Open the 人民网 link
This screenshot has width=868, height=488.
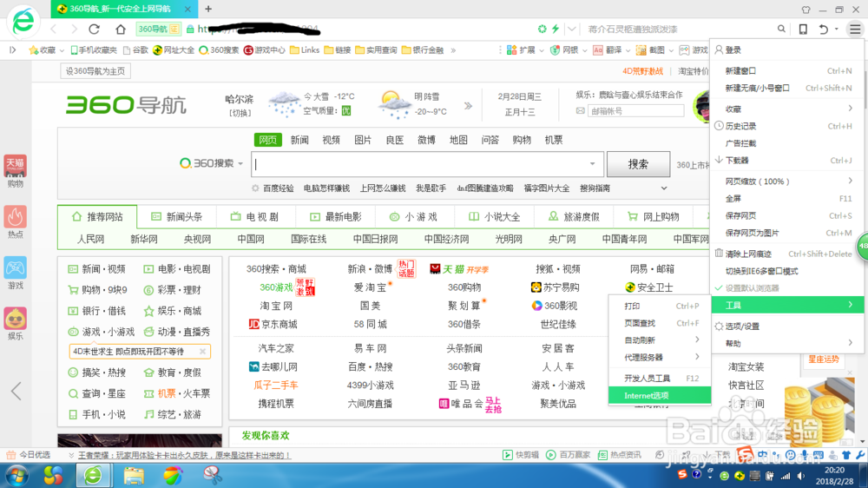[x=91, y=240]
